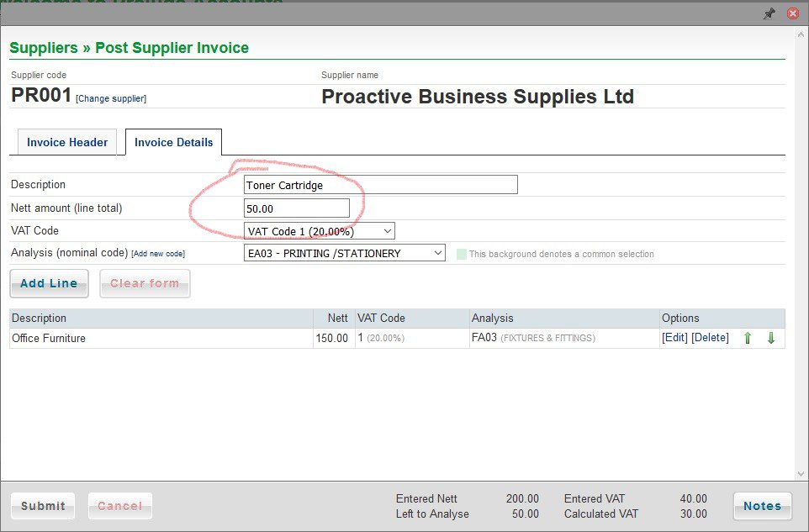Viewport: 809px width, 532px height.
Task: Cancel the invoice posting
Action: (x=119, y=506)
